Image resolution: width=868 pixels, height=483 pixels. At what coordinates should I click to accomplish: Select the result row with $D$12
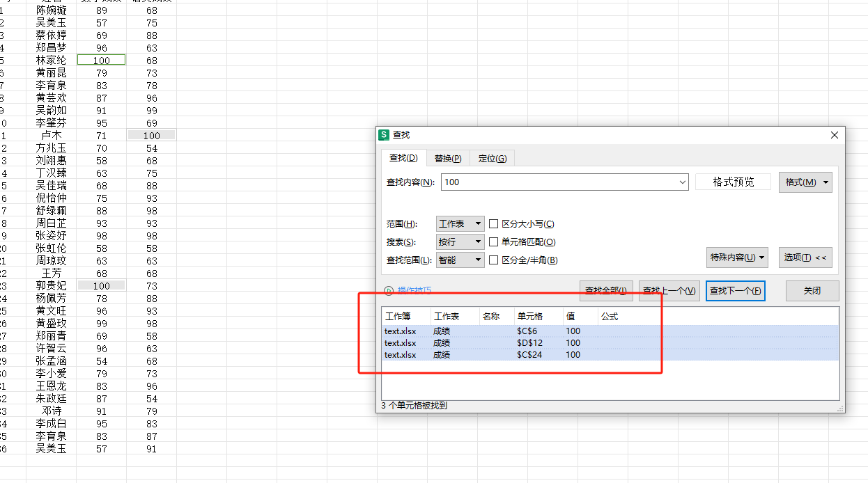pyautogui.click(x=610, y=343)
